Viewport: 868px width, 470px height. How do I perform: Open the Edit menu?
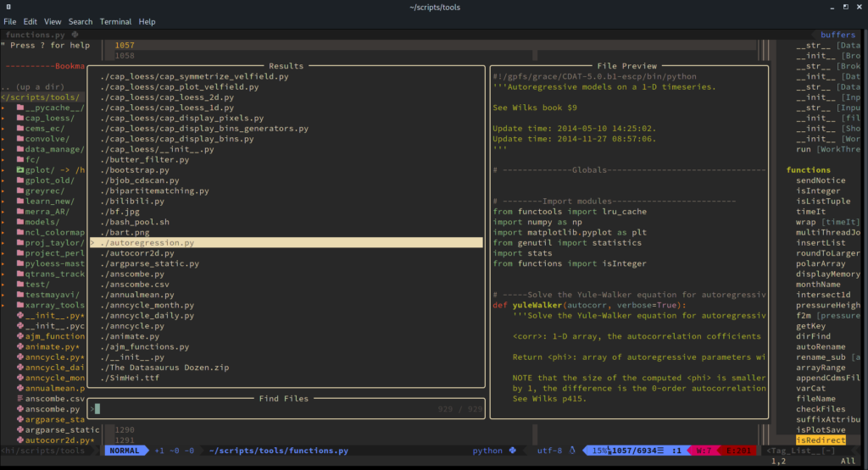click(x=30, y=21)
